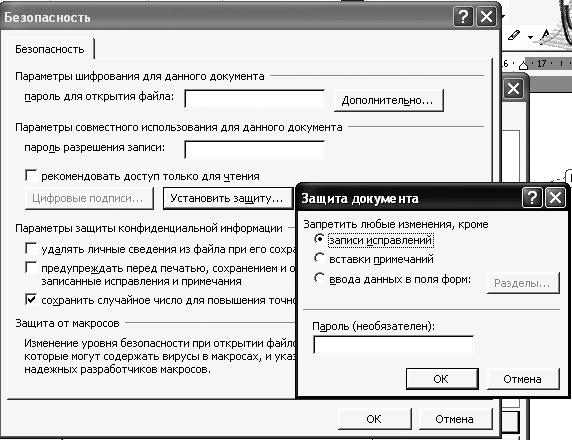The width and height of the screenshot is (572, 440).
Task: Open the highlighter color dropdown arrow
Action: click(x=530, y=37)
